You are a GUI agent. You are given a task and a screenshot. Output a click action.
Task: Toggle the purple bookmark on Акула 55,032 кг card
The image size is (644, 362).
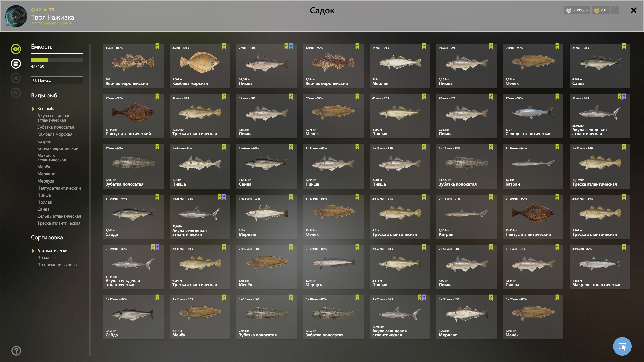point(624,97)
